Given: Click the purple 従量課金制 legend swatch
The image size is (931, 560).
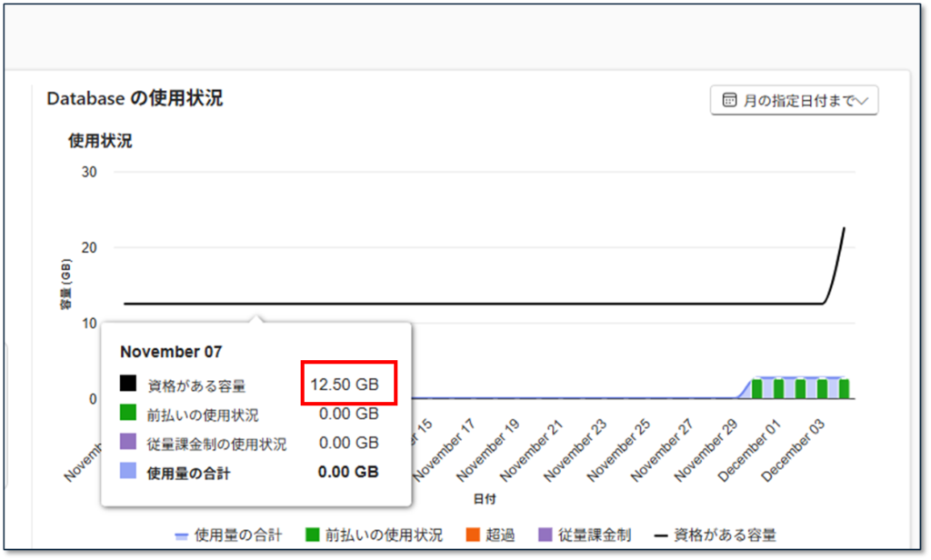Looking at the screenshot, I should 546,535.
